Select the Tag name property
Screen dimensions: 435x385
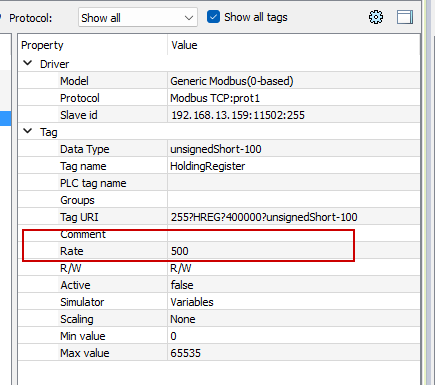(83, 166)
